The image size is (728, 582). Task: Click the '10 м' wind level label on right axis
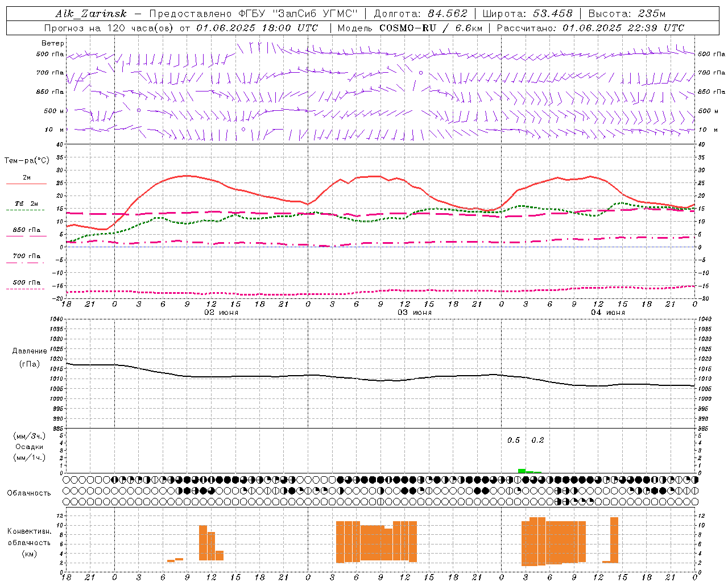click(708, 130)
